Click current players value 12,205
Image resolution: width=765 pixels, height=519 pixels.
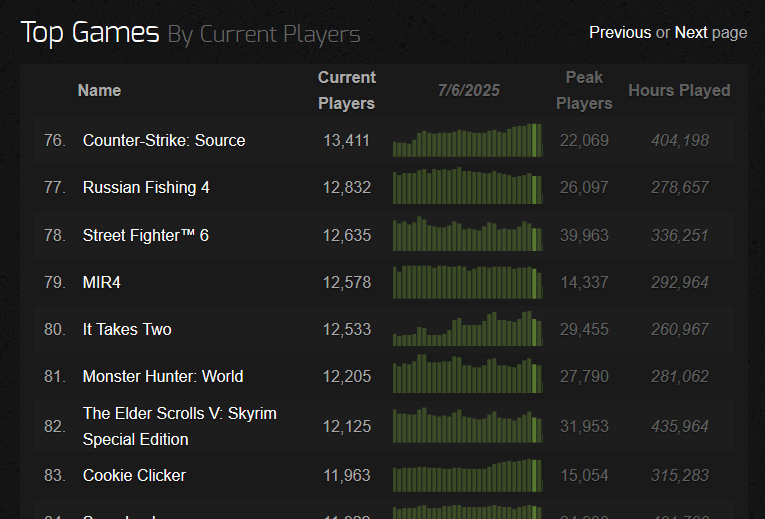point(346,377)
